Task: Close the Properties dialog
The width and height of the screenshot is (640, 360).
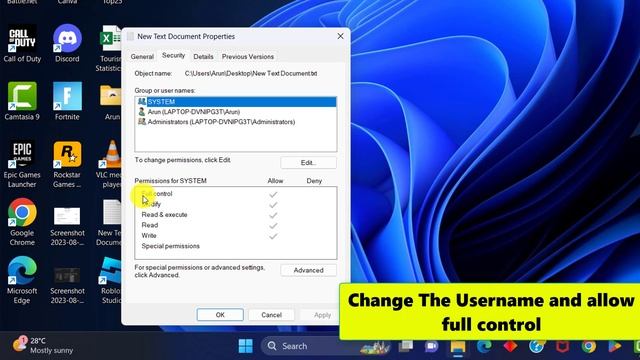Action: point(340,36)
